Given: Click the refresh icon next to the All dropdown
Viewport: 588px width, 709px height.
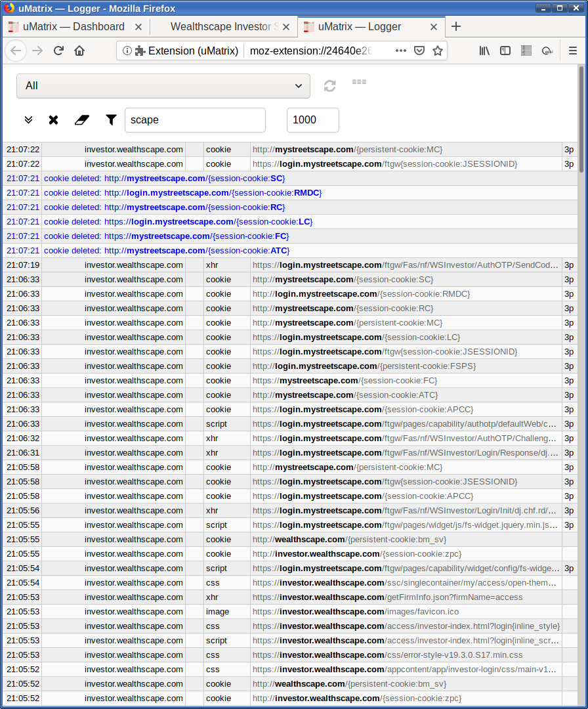Looking at the screenshot, I should click(x=329, y=85).
